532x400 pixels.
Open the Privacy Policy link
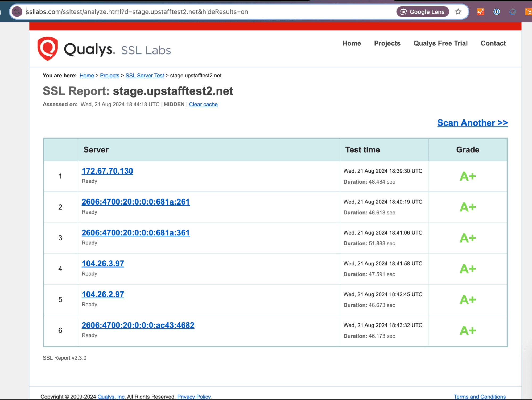click(x=193, y=396)
